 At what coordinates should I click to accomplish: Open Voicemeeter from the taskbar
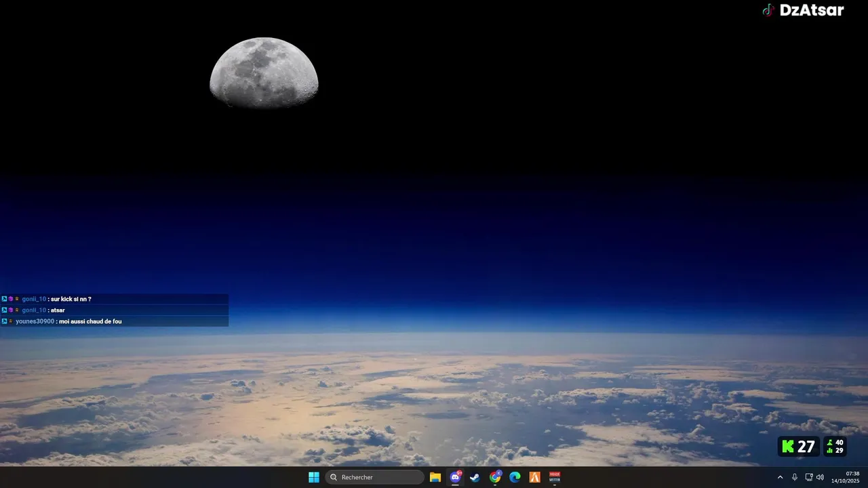click(555, 477)
